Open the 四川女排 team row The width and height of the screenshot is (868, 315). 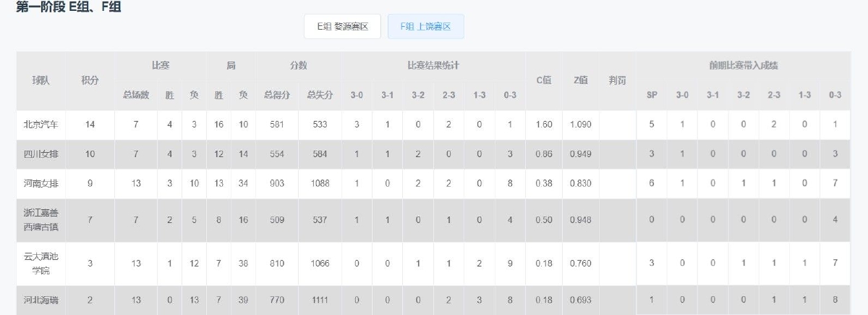click(41, 154)
